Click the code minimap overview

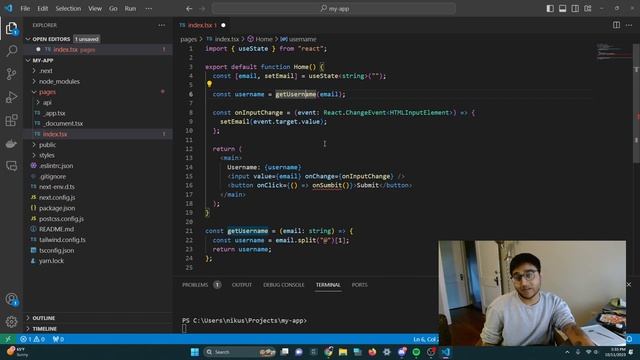[x=613, y=51]
